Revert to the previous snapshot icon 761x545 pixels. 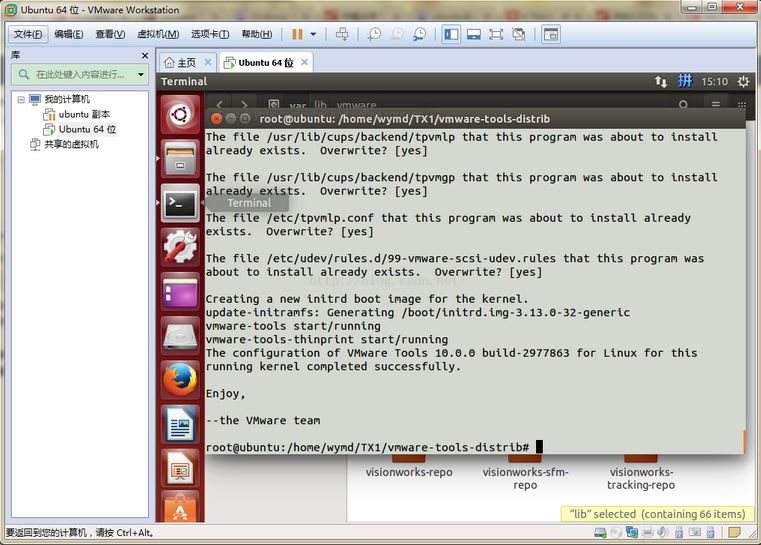(397, 34)
